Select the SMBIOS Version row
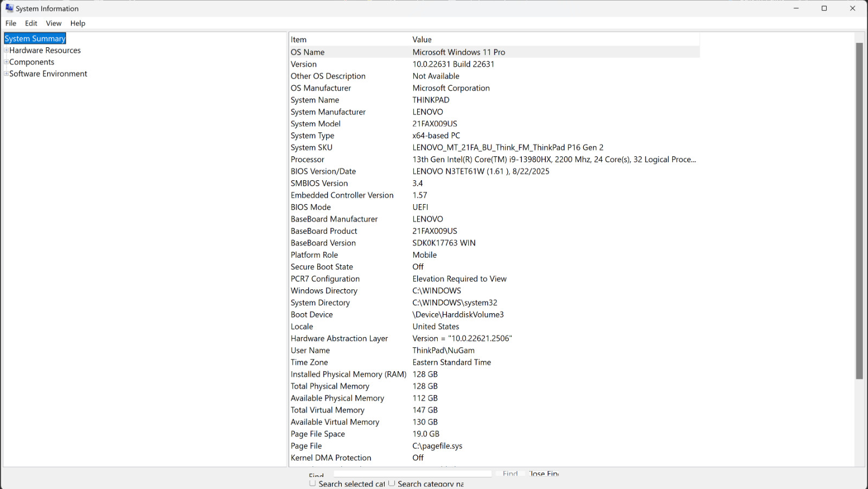Image resolution: width=868 pixels, height=489 pixels. click(494, 183)
